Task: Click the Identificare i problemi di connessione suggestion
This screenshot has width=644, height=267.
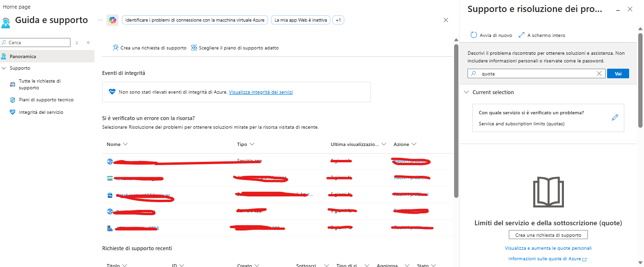Action: (x=195, y=20)
